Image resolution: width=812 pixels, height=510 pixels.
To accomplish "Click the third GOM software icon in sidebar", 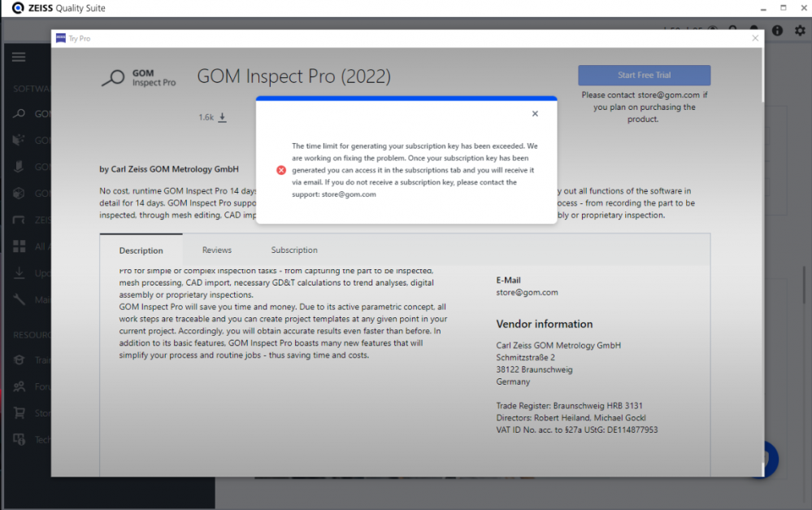I will (x=20, y=167).
